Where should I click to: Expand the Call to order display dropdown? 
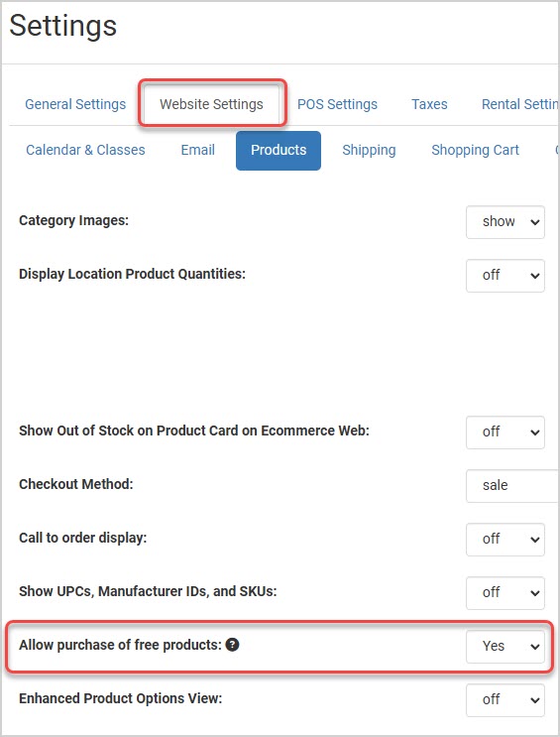(x=505, y=540)
